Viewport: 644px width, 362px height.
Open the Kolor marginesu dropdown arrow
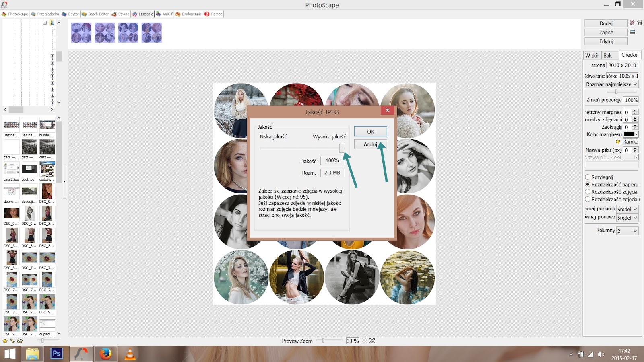pyautogui.click(x=636, y=134)
